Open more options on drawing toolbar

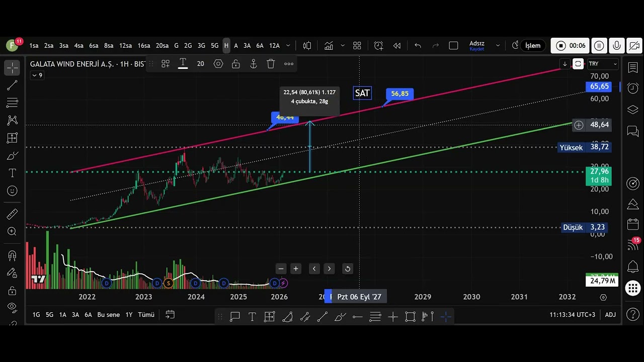click(x=289, y=64)
